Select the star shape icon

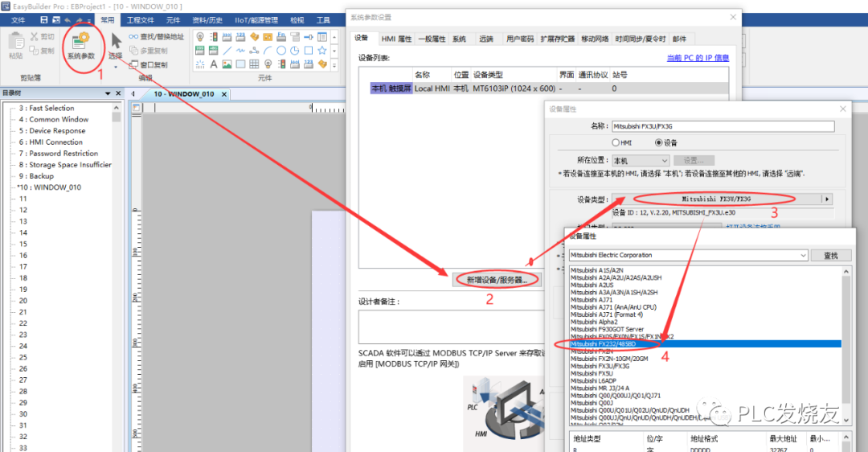[322, 50]
